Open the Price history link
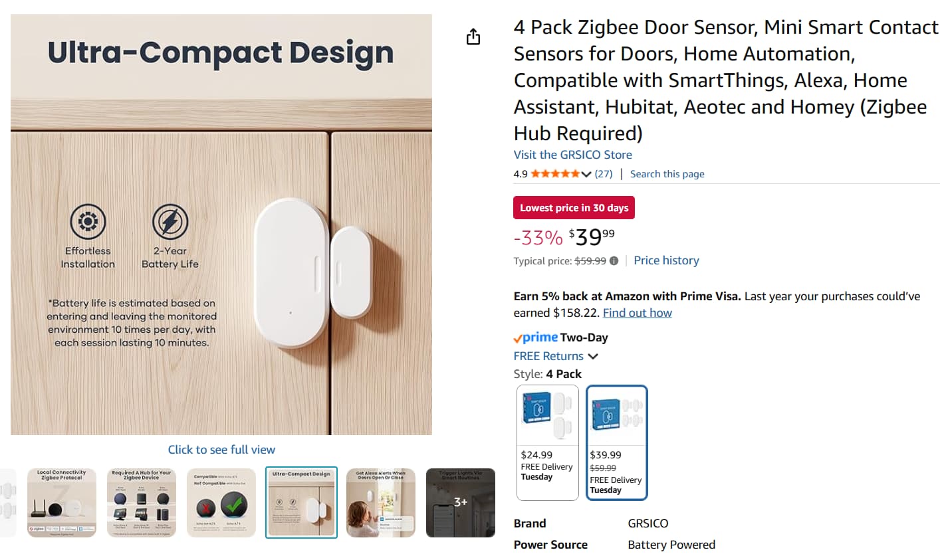940x560 pixels. tap(666, 260)
